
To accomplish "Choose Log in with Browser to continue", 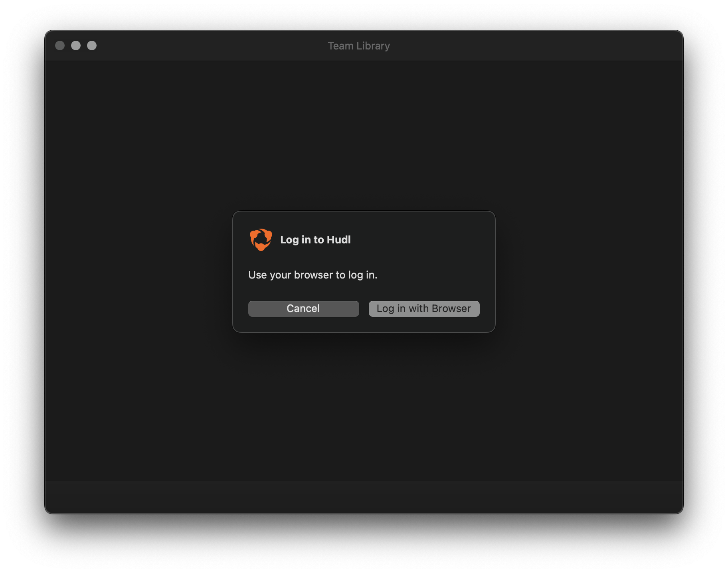I will 424,308.
